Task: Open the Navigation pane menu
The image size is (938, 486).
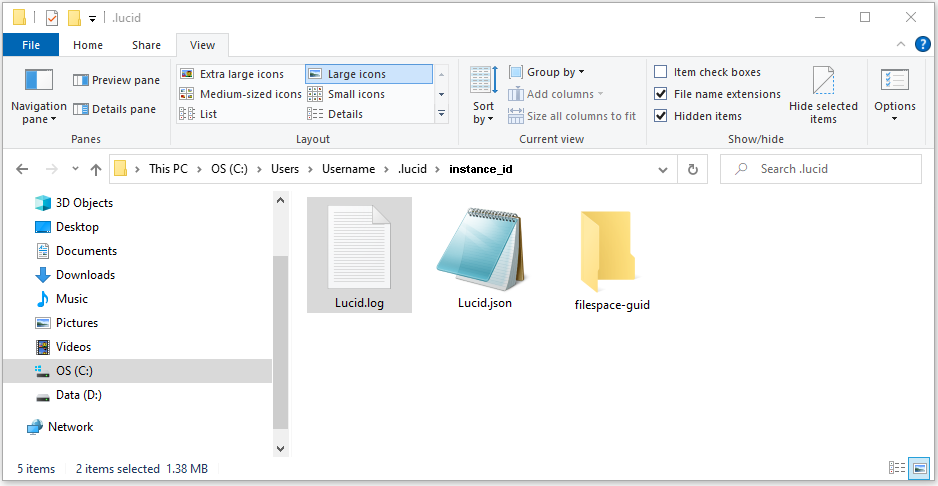Action: (x=39, y=96)
